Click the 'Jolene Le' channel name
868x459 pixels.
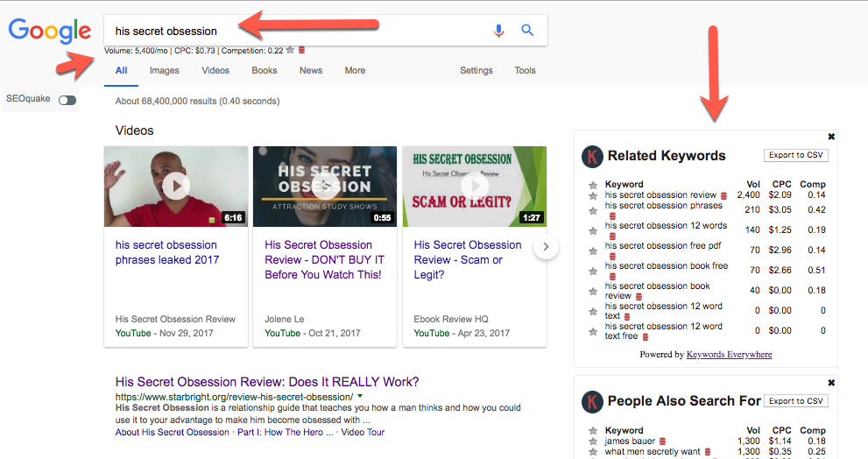[x=284, y=319]
